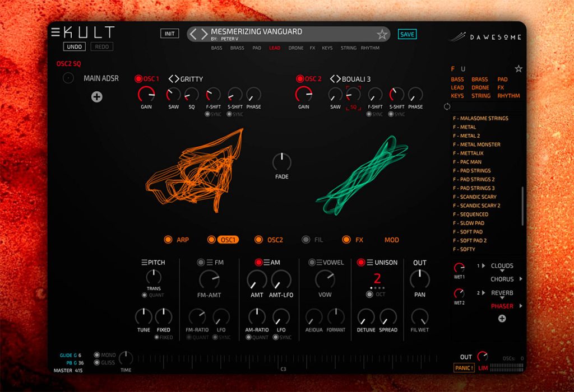The width and height of the screenshot is (574, 392).
Task: Click the FIL WET knob
Action: (x=419, y=316)
